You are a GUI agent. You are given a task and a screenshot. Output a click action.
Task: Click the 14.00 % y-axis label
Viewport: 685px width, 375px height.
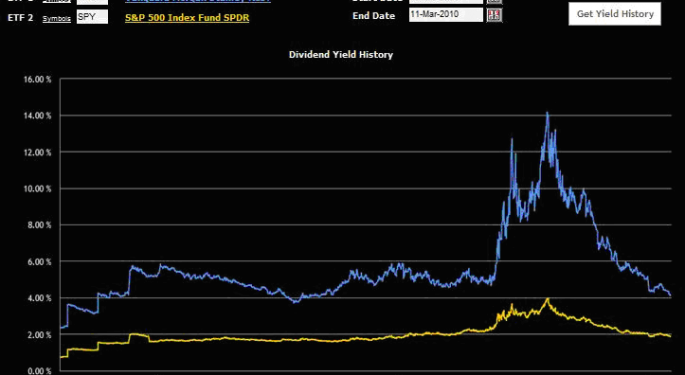tap(38, 116)
